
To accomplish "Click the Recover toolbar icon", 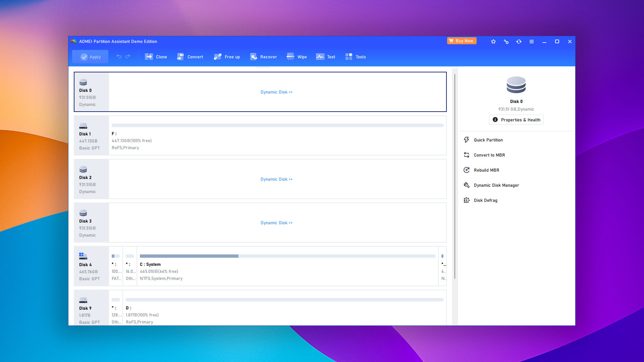I will 254,57.
